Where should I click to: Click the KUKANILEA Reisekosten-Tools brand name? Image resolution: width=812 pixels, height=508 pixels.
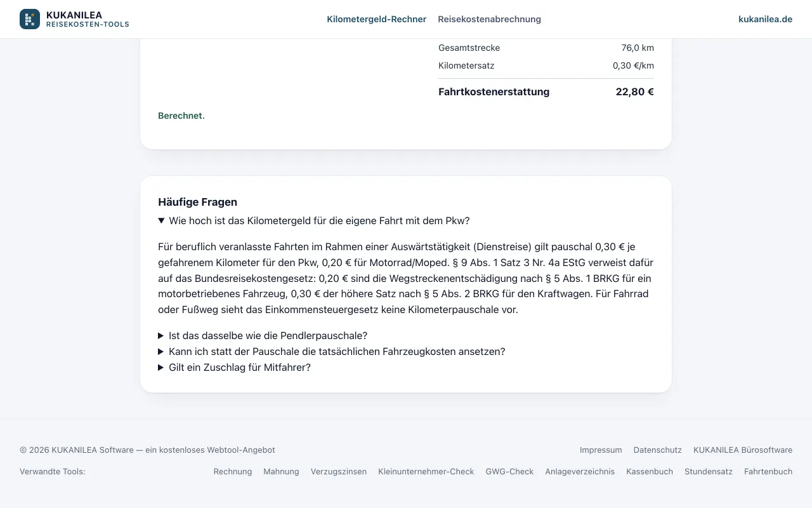(x=88, y=19)
